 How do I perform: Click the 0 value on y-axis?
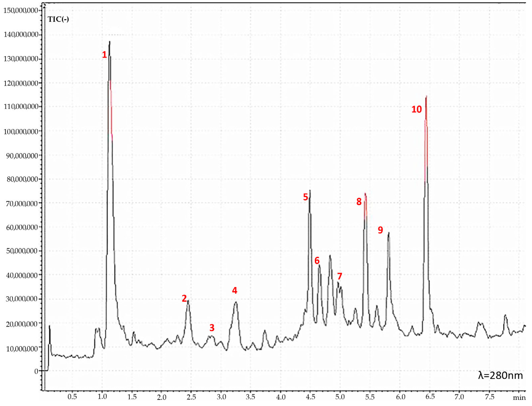click(x=36, y=371)
